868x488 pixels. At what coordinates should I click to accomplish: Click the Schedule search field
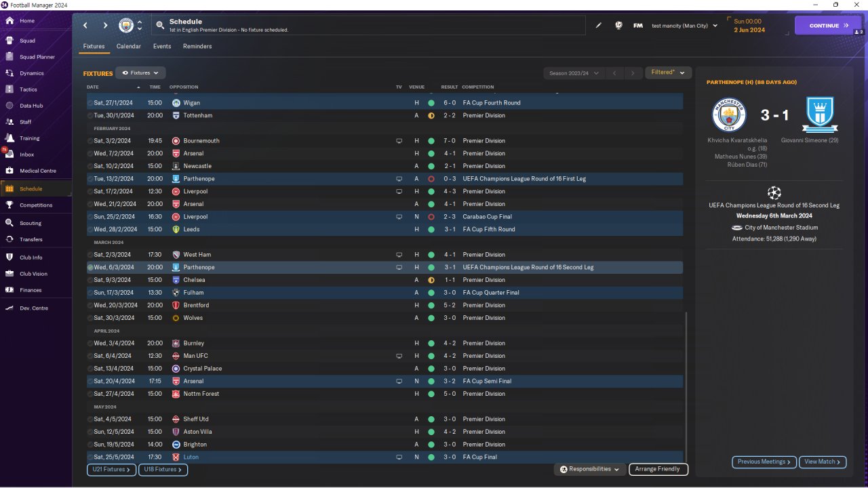tap(368, 26)
